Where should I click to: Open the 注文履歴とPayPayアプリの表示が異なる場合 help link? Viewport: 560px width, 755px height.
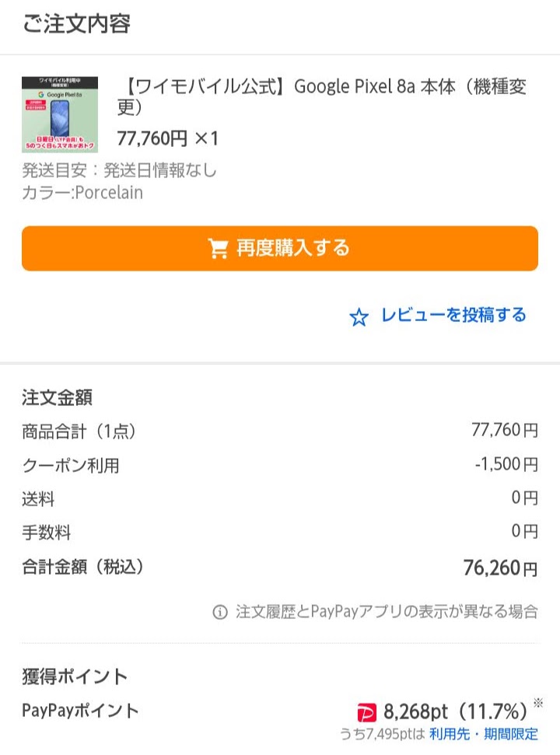(x=387, y=612)
